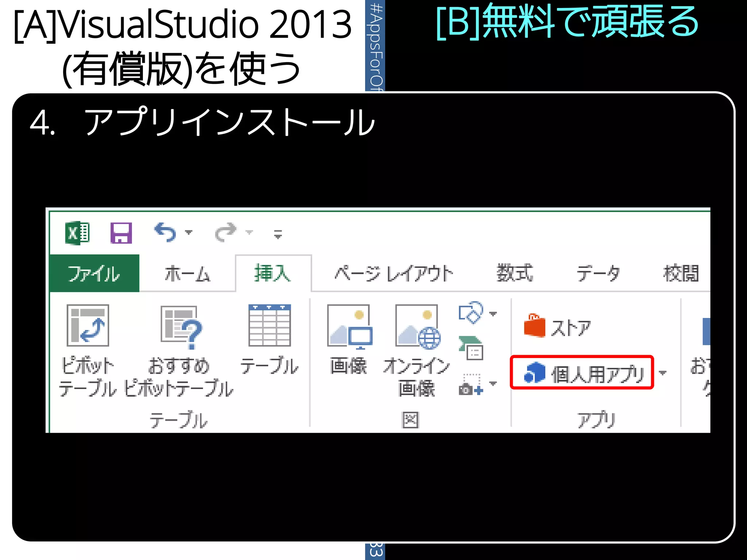Insert a テーブル from the ribbon
This screenshot has width=747, height=560.
(x=270, y=340)
